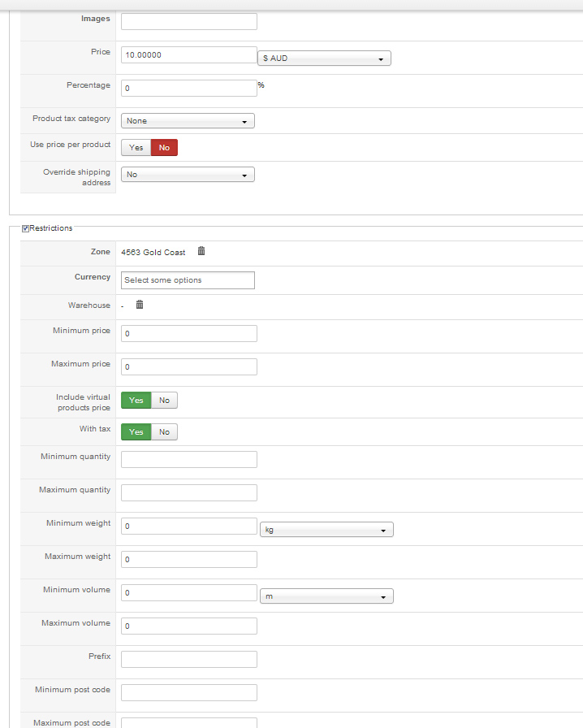
Task: Switch With tax to No
Action: (x=164, y=431)
